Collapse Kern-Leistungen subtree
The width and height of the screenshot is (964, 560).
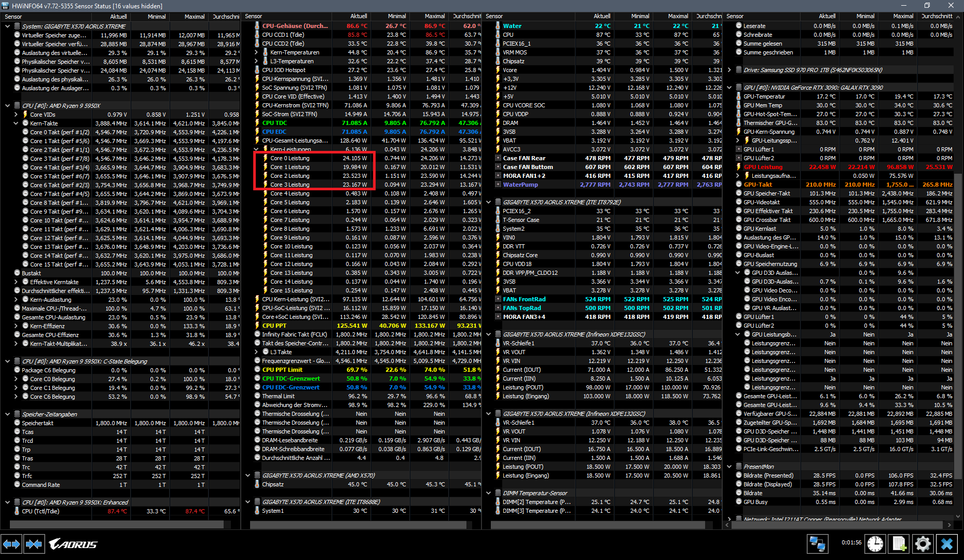256,149
